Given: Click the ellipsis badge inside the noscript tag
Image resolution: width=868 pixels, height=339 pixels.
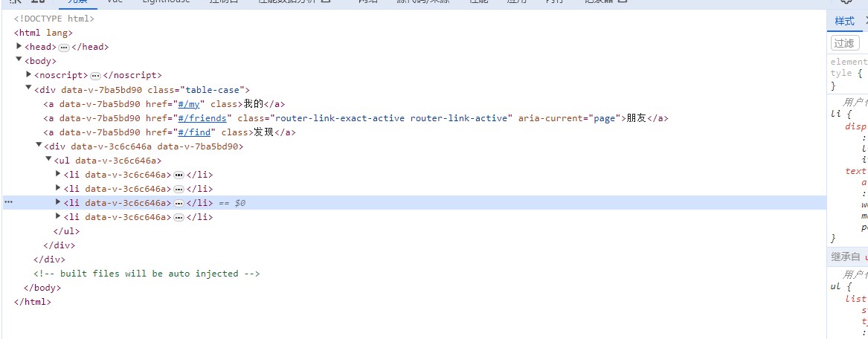Looking at the screenshot, I should pyautogui.click(x=95, y=76).
